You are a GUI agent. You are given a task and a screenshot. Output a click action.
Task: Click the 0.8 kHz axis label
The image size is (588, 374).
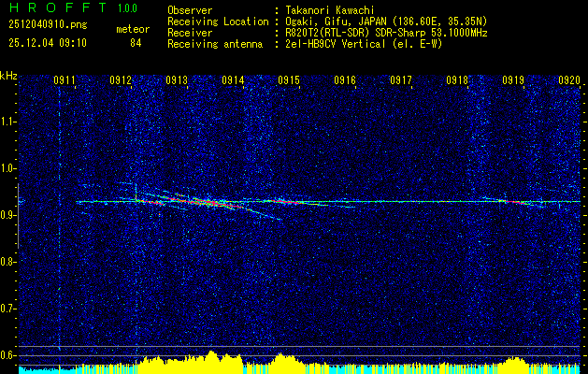point(7,262)
